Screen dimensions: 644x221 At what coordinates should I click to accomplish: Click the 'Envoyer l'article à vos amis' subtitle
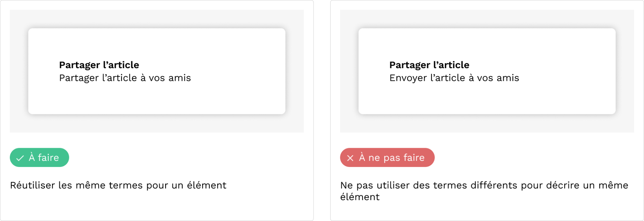(x=454, y=78)
